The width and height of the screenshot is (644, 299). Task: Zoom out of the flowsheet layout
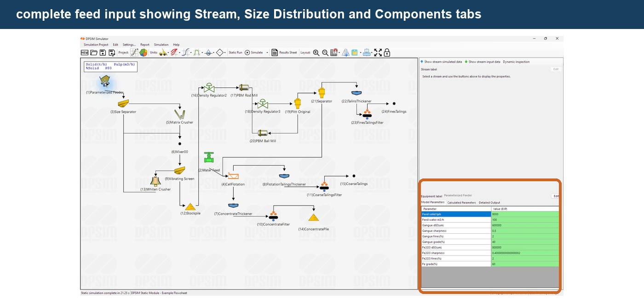[325, 52]
